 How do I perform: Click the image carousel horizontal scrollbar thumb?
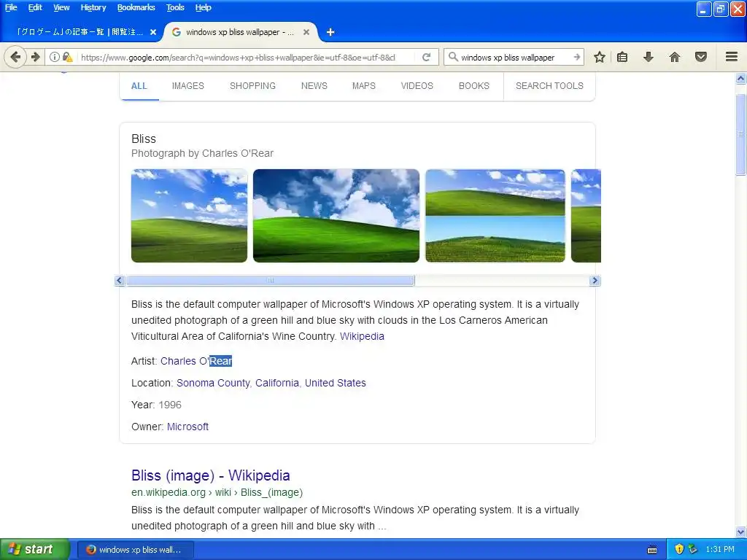pyautogui.click(x=270, y=281)
